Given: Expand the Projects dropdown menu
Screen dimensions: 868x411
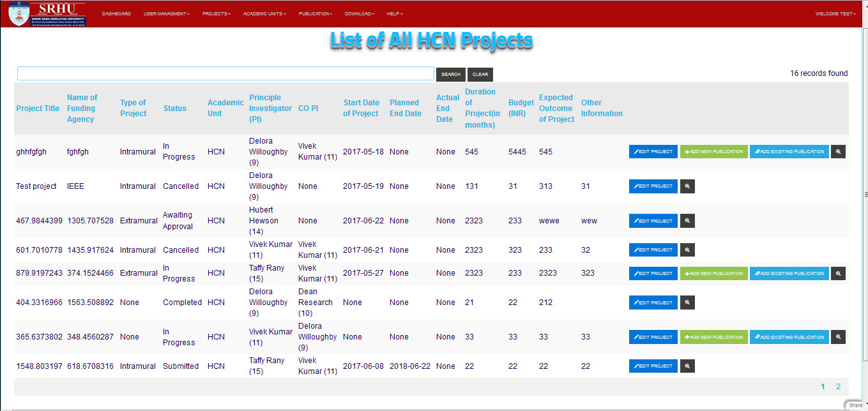Looking at the screenshot, I should pyautogui.click(x=216, y=13).
